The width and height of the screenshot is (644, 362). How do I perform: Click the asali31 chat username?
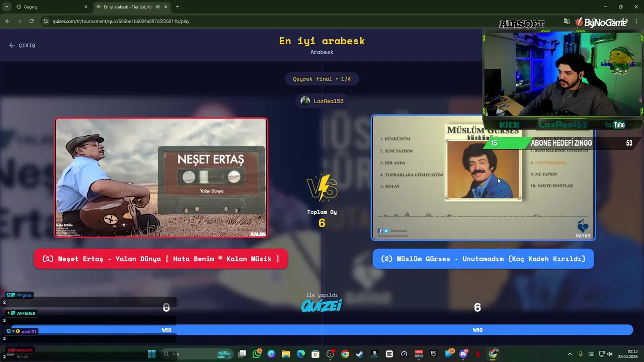[29, 331]
